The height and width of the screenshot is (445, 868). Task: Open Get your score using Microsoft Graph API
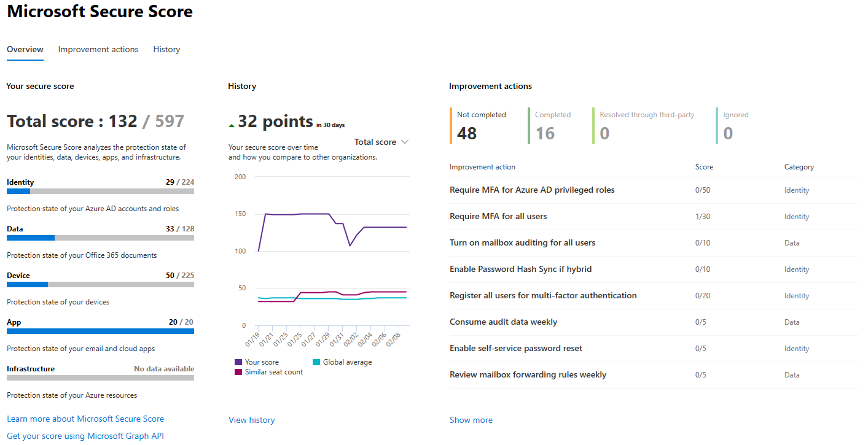(x=85, y=436)
